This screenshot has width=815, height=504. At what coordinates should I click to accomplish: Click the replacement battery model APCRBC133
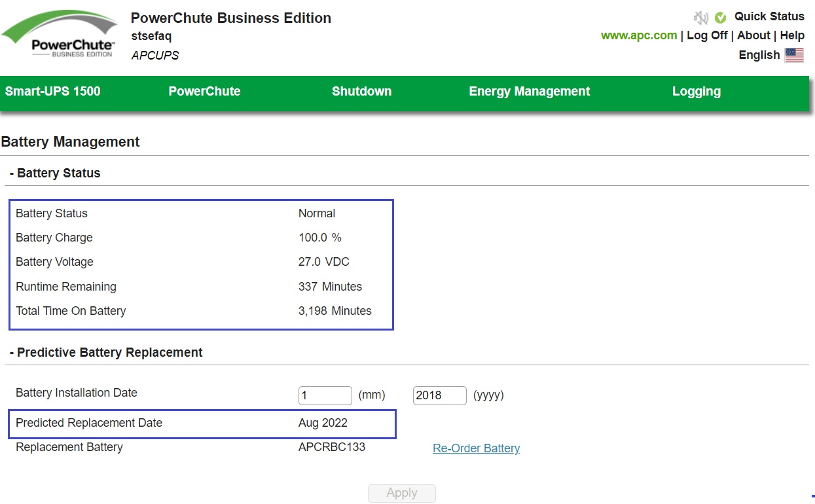pos(332,447)
